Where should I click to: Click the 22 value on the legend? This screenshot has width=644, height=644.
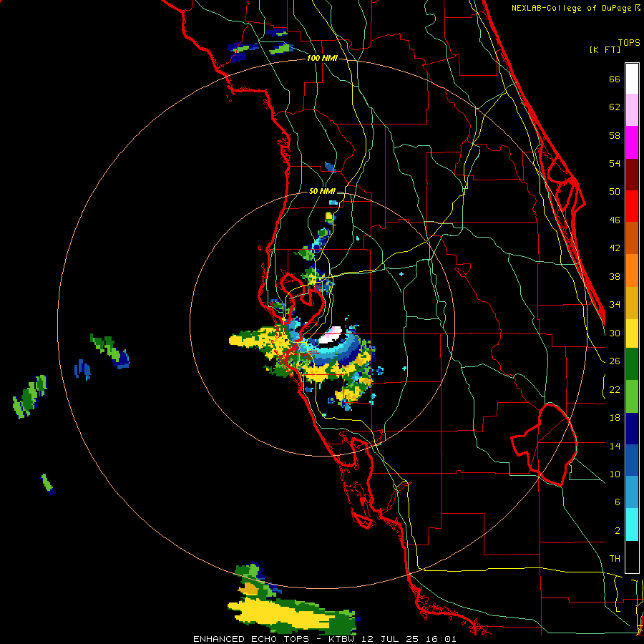pos(615,389)
